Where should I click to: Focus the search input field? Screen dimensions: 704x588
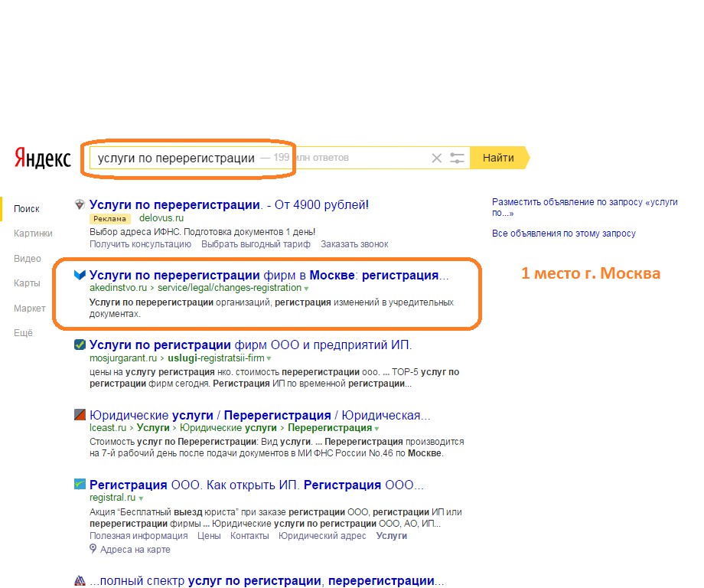click(279, 158)
